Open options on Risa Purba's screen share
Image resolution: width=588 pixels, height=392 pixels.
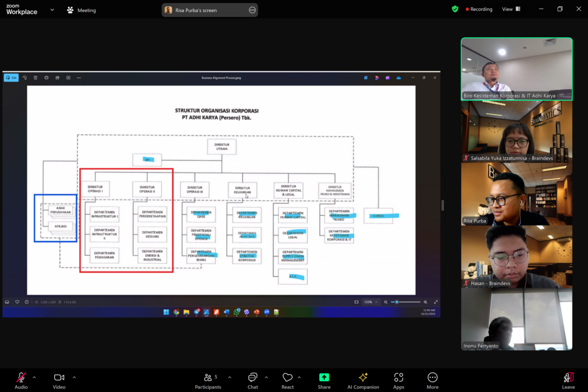[252, 10]
